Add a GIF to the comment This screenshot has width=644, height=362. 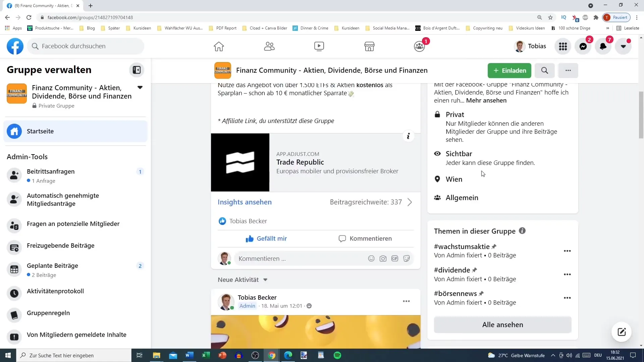(395, 258)
